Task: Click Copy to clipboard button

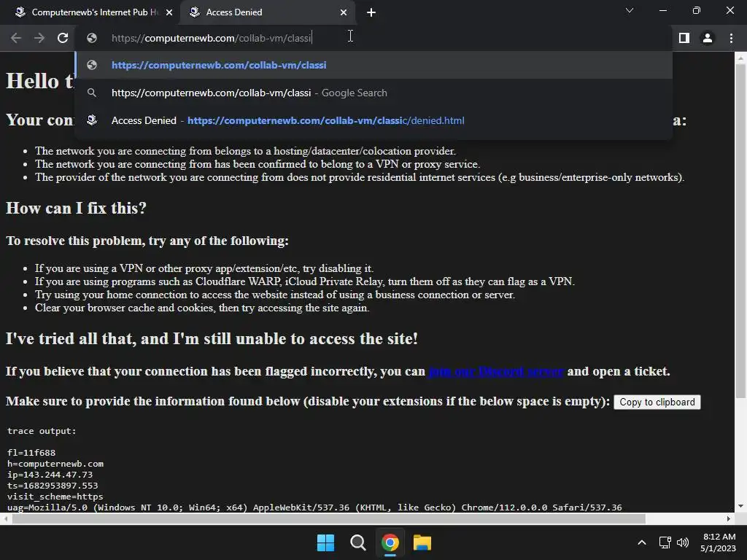Action: click(x=657, y=402)
